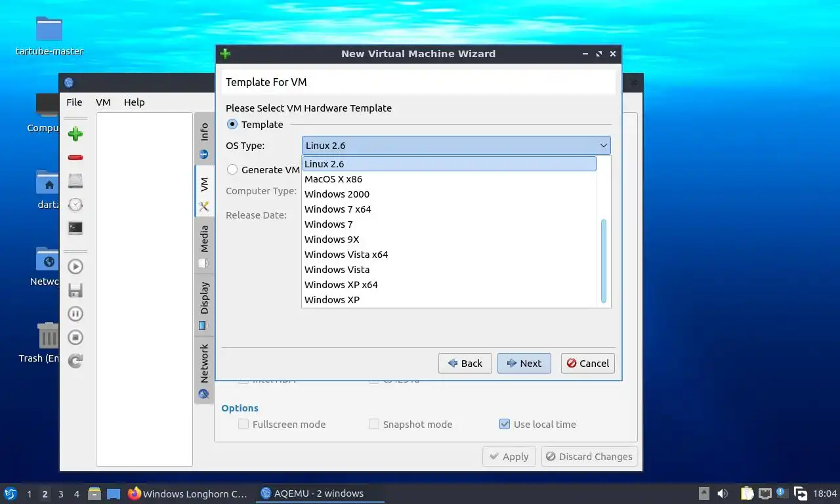Click the clipboard notes icon in tray
840x504 pixels.
[x=747, y=493]
